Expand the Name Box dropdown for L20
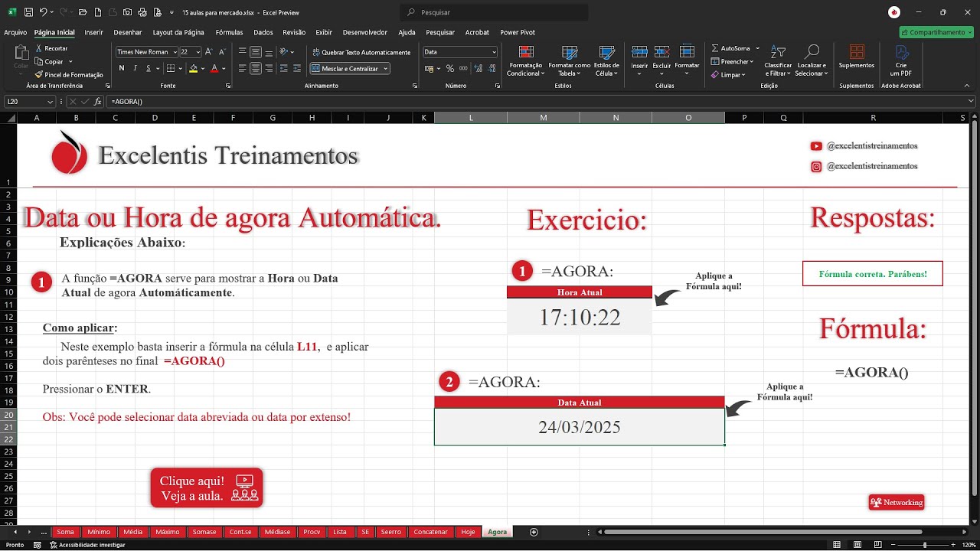980x551 pixels. 51,101
